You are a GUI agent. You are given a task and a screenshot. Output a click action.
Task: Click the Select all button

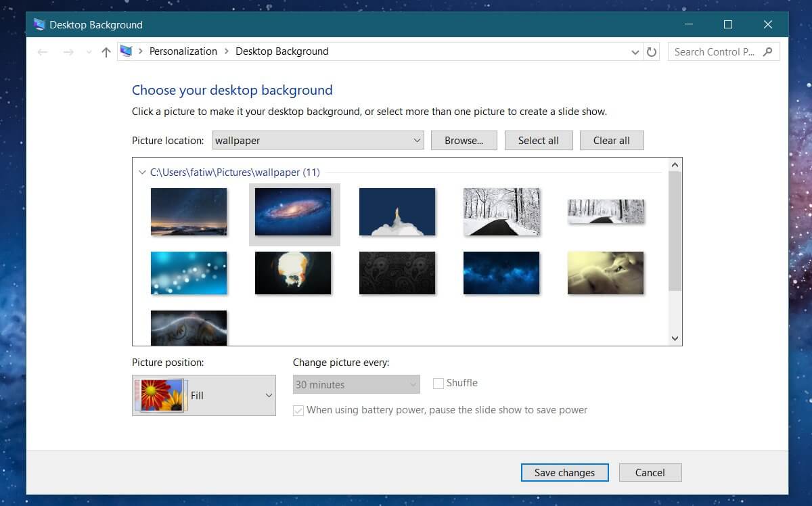click(x=539, y=141)
